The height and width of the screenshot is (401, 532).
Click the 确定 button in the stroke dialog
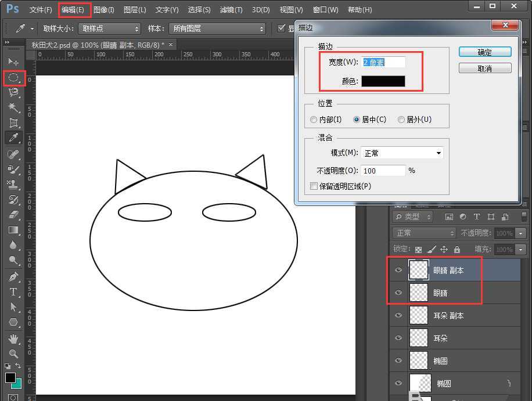(x=485, y=52)
